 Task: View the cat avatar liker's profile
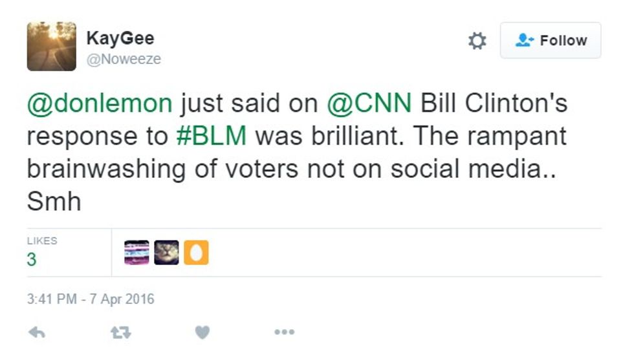[166, 253]
